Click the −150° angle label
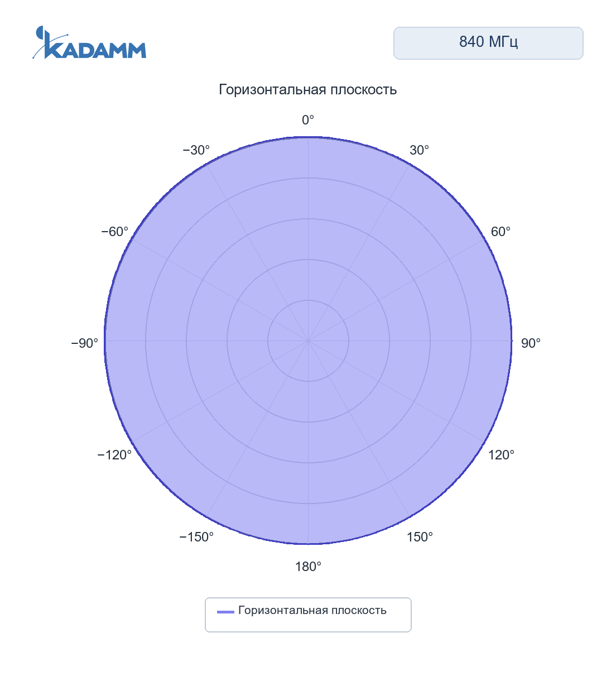Screen dimensions: 616x676 click(x=196, y=537)
